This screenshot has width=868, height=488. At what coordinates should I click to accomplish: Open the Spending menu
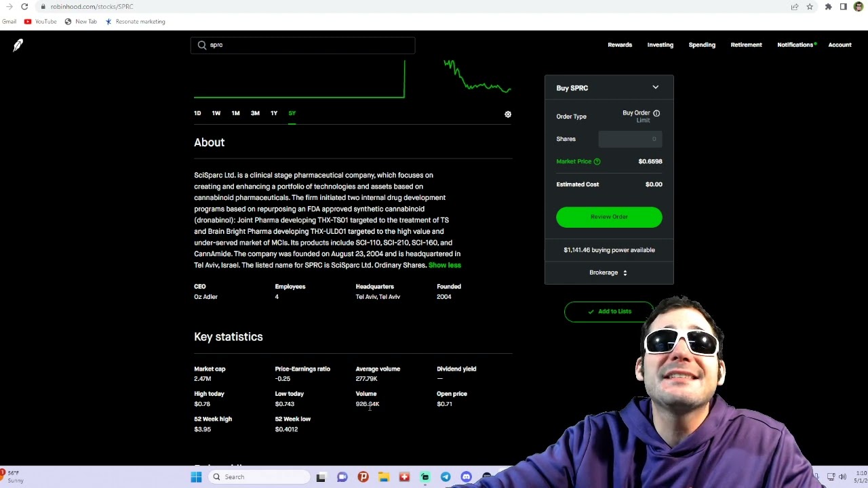(702, 45)
